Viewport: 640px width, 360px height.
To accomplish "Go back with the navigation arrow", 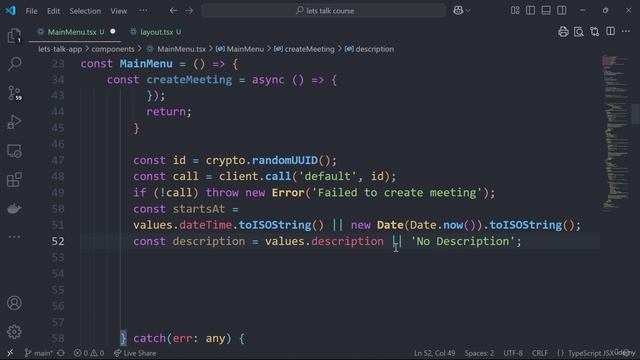I will (x=173, y=11).
